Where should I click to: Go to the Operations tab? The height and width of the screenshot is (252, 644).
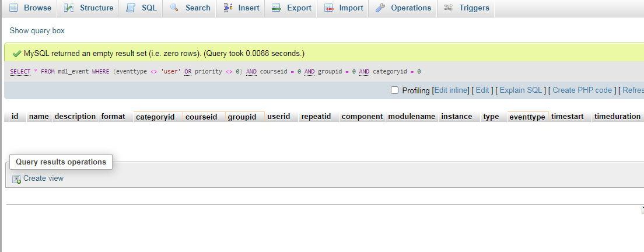point(403,8)
